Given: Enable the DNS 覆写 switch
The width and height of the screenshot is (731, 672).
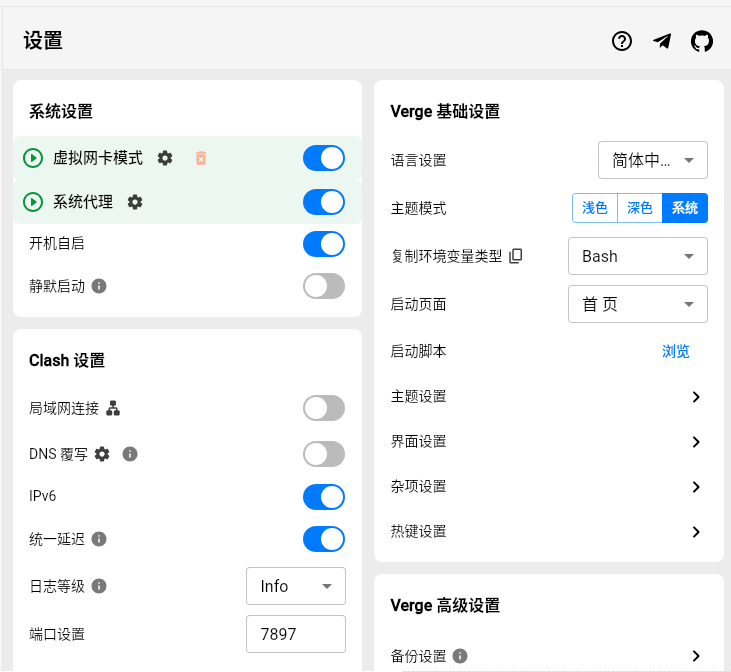Looking at the screenshot, I should tap(324, 454).
